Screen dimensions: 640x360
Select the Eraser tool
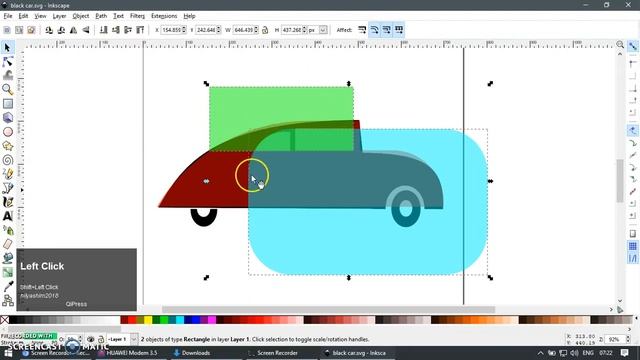coord(7,244)
